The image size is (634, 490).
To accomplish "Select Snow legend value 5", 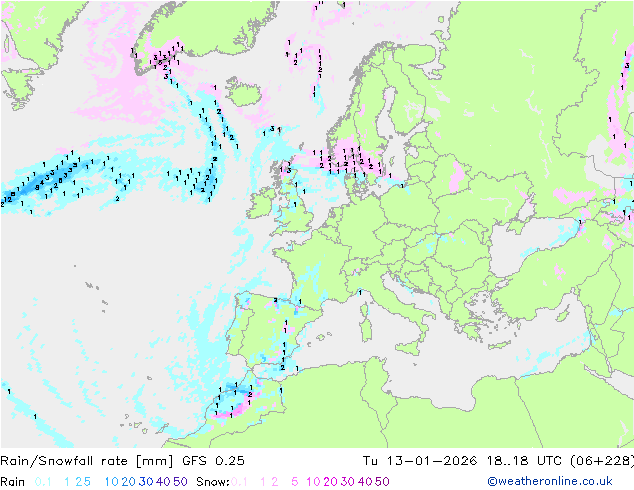I will point(295,482).
